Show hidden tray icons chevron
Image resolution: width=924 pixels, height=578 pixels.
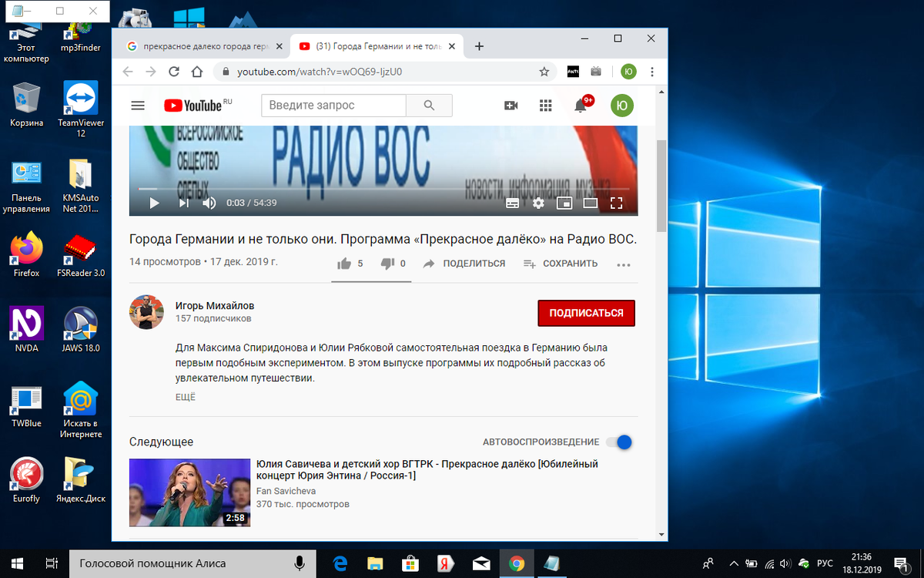click(x=733, y=563)
